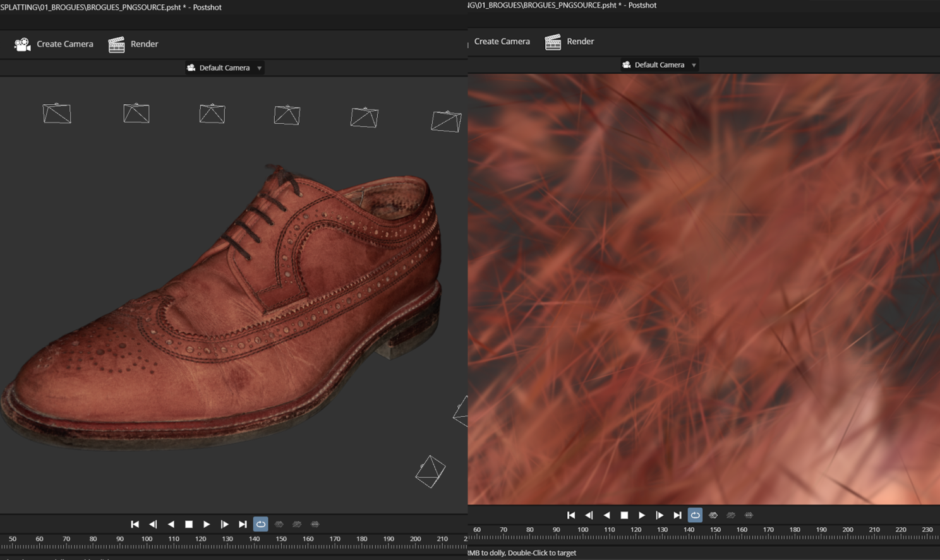This screenshot has width=940, height=560.
Task: Open Default Camera dropdown in right viewport
Action: (x=659, y=65)
